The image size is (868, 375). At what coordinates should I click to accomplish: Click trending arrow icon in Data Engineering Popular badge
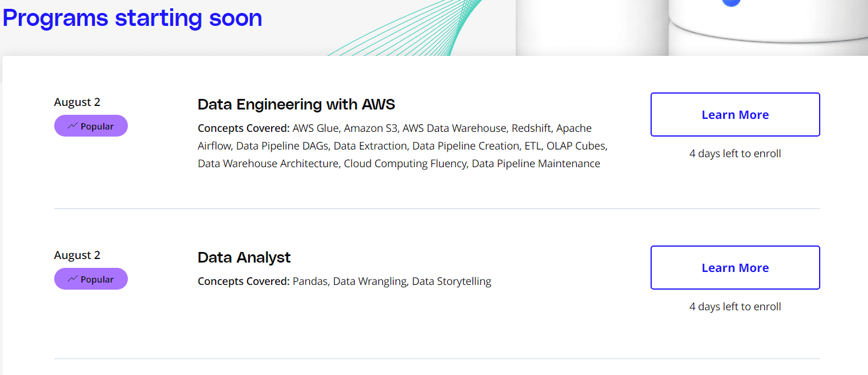pos(72,126)
